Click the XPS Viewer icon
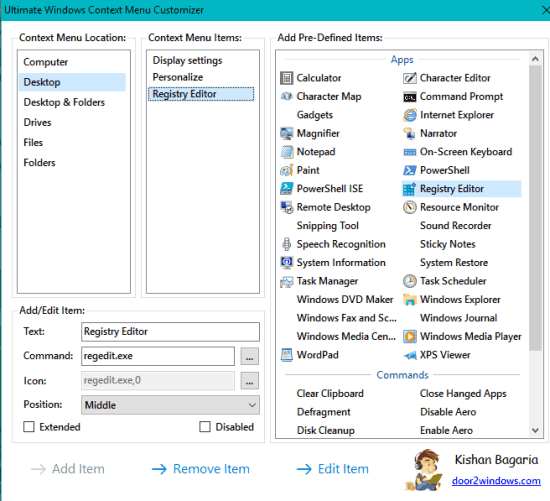This screenshot has height=501, width=550. [x=409, y=355]
